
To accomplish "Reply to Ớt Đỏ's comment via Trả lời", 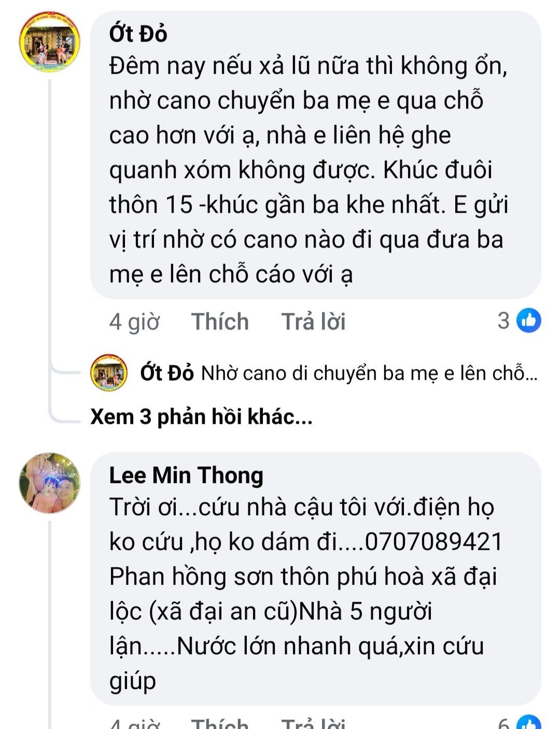I will 313,322.
